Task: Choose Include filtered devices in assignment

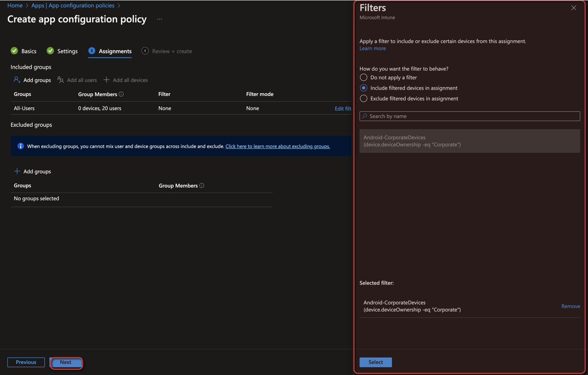Action: [x=364, y=88]
